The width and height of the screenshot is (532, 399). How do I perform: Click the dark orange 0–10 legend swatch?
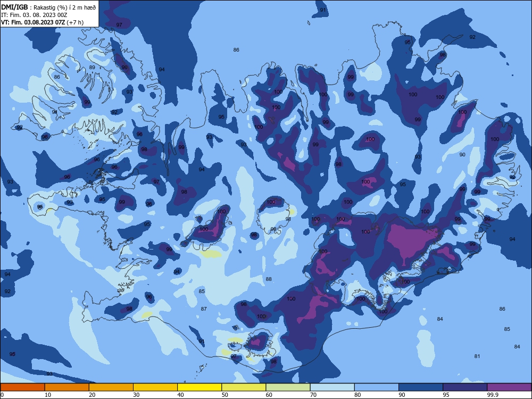click(x=23, y=387)
